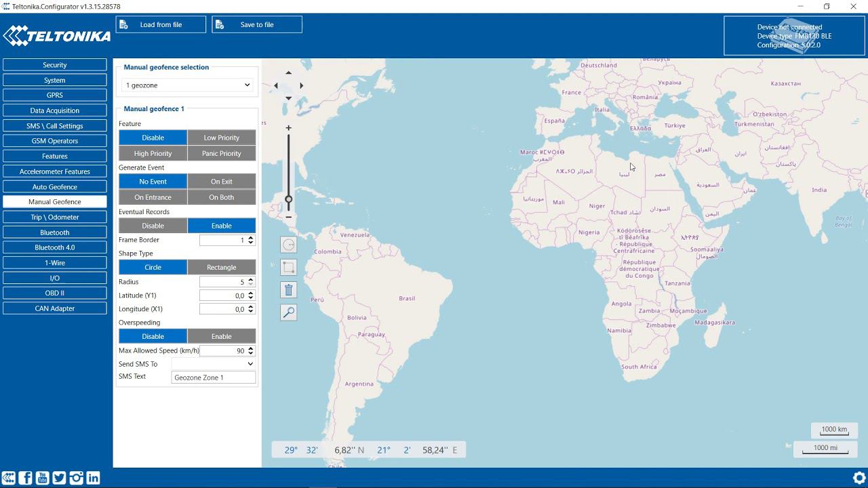Image resolution: width=868 pixels, height=488 pixels.
Task: Pan the map left with arrow
Action: [276, 85]
